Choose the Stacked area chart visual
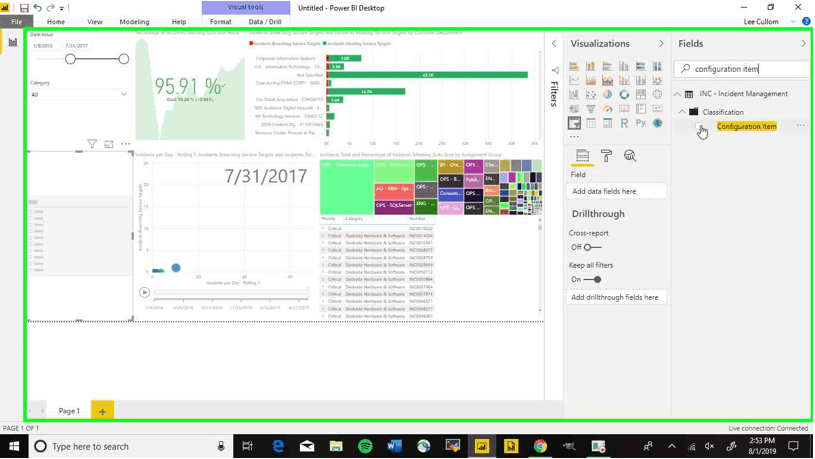 click(x=607, y=80)
